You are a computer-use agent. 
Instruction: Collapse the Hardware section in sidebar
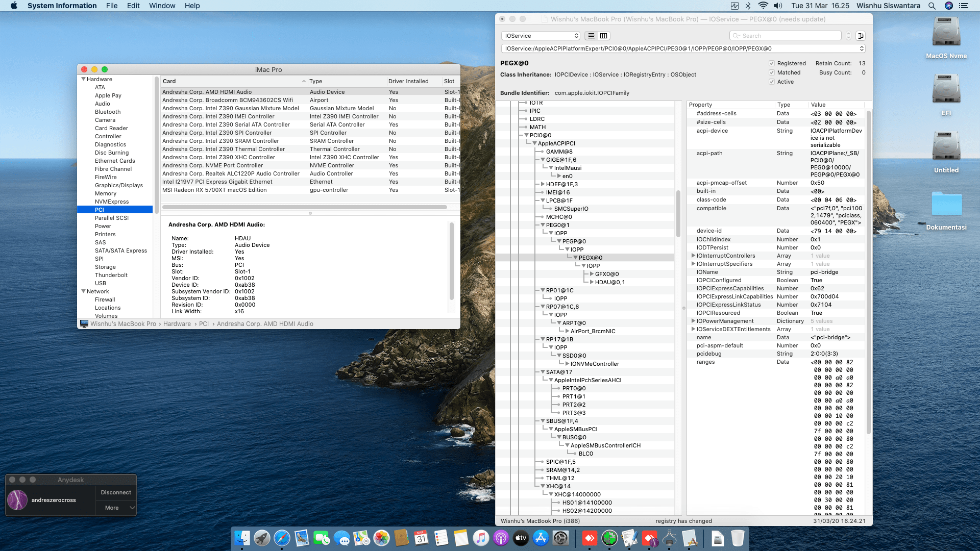[x=83, y=79]
